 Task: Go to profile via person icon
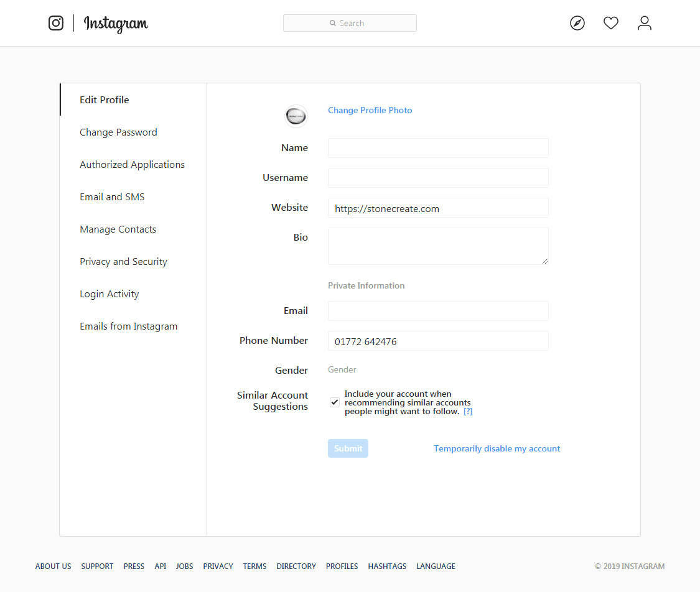point(644,23)
